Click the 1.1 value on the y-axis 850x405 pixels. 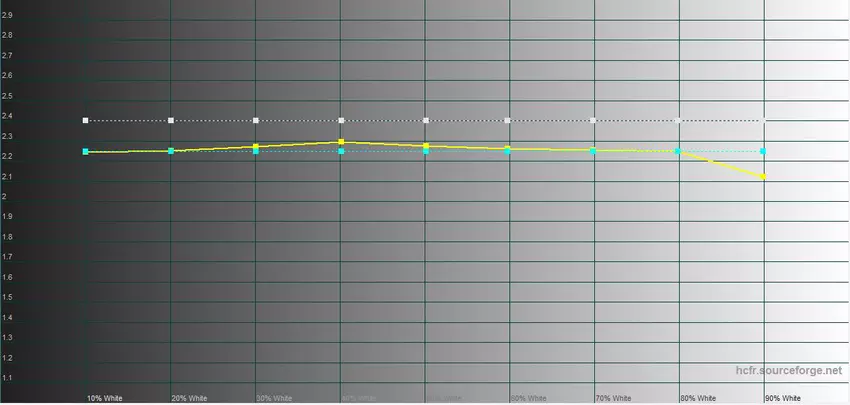tap(8, 378)
